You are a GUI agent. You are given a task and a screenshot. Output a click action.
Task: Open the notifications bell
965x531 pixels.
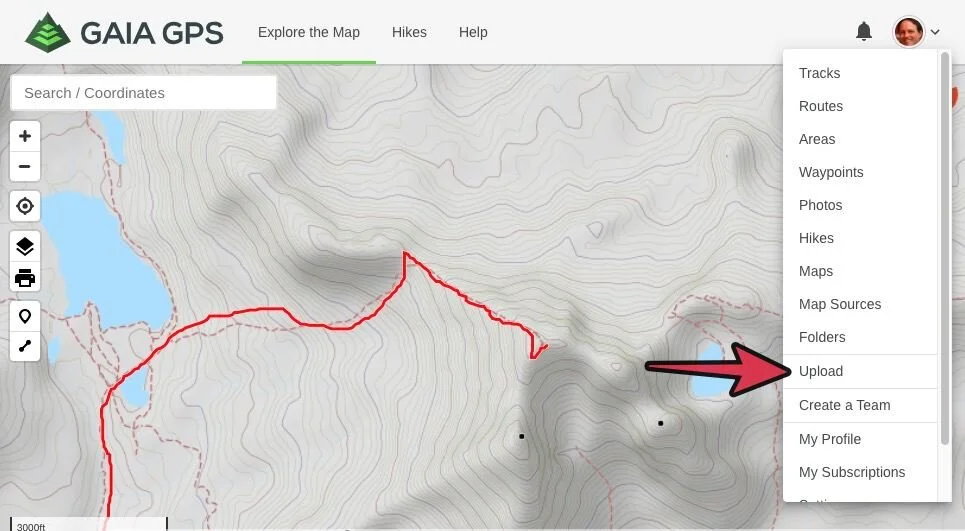coord(864,31)
